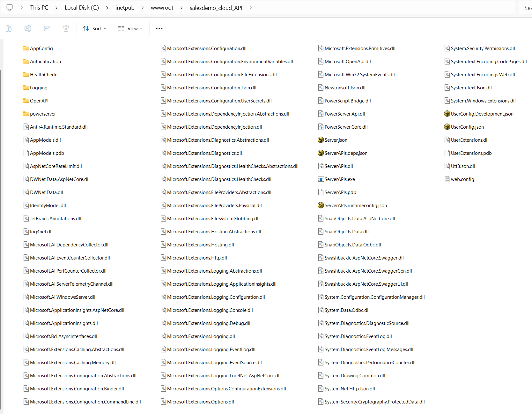Click the search box
532x414 pixels.
coord(527,8)
